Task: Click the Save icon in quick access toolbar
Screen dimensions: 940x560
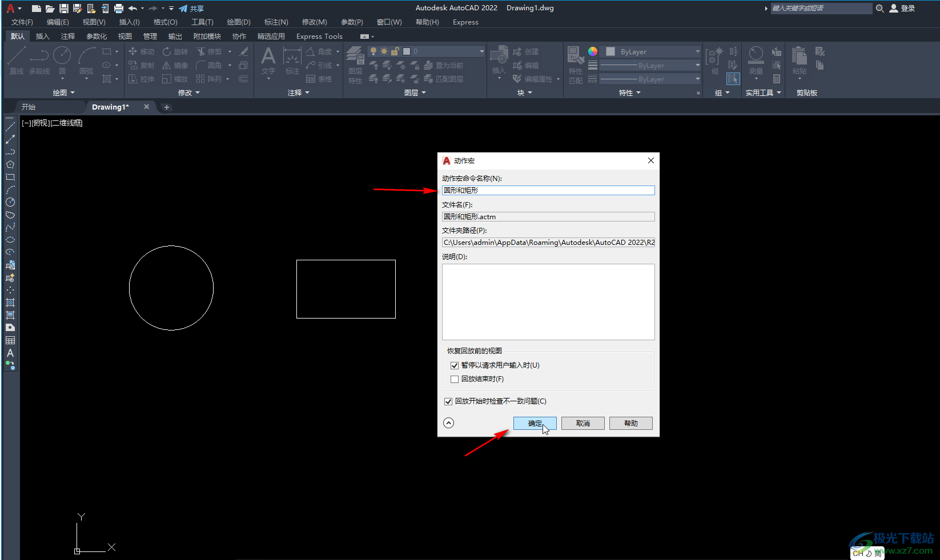Action: pos(63,9)
